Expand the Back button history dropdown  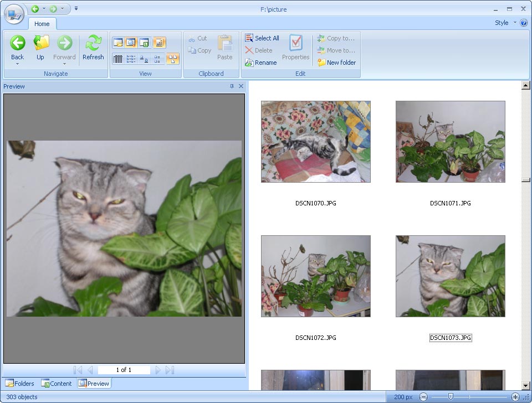tap(18, 64)
